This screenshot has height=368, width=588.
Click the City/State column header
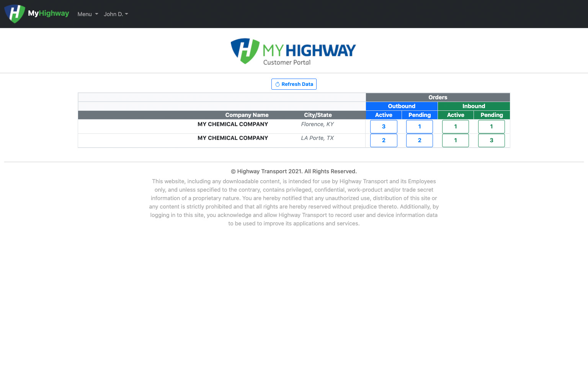[x=318, y=115]
